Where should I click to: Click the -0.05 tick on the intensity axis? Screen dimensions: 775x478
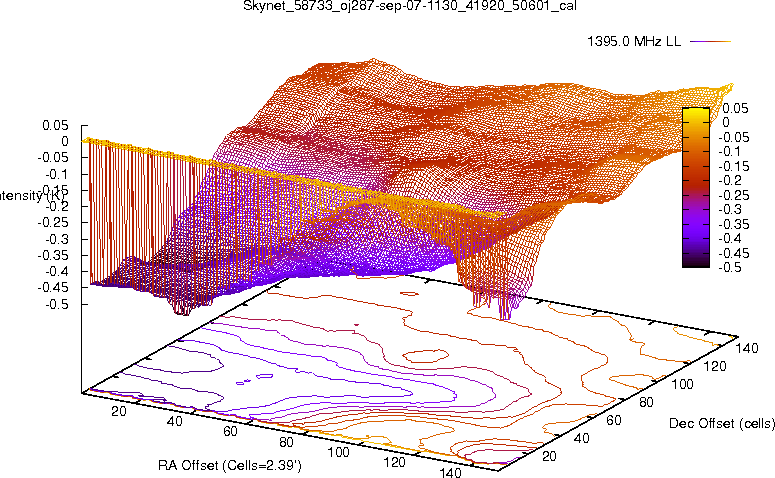coord(53,158)
